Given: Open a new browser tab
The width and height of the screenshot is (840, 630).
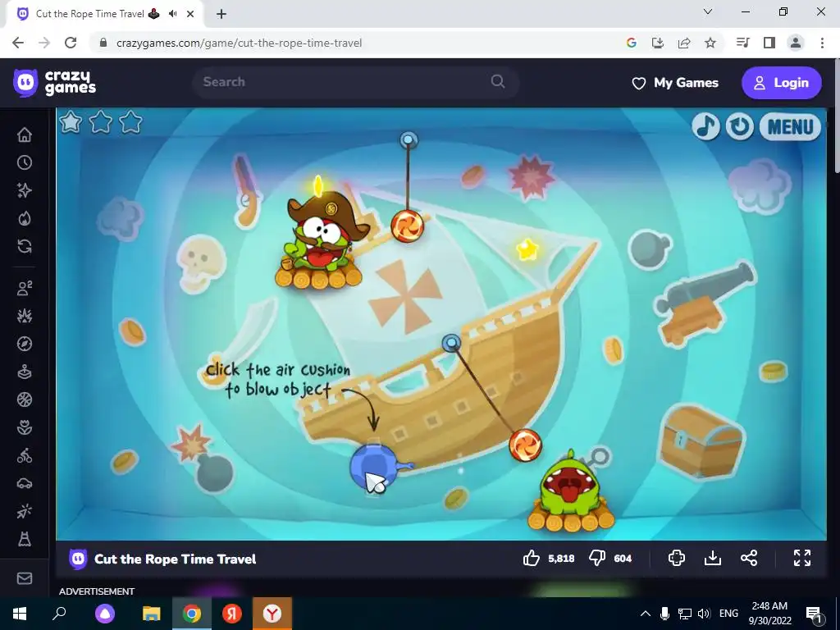Looking at the screenshot, I should 221,14.
